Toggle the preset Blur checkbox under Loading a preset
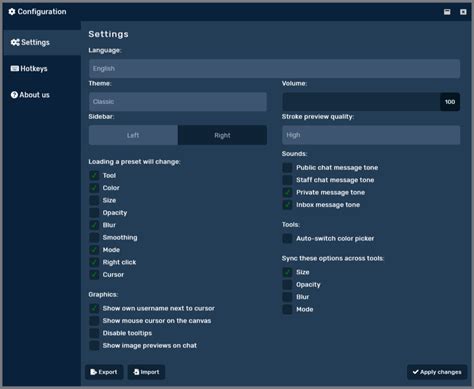 click(94, 225)
